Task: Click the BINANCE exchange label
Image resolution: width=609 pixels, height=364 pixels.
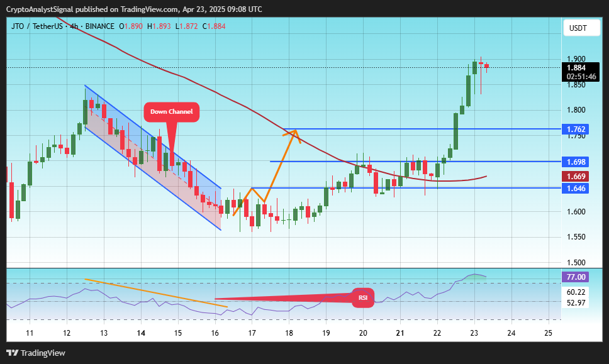Action: 100,26
